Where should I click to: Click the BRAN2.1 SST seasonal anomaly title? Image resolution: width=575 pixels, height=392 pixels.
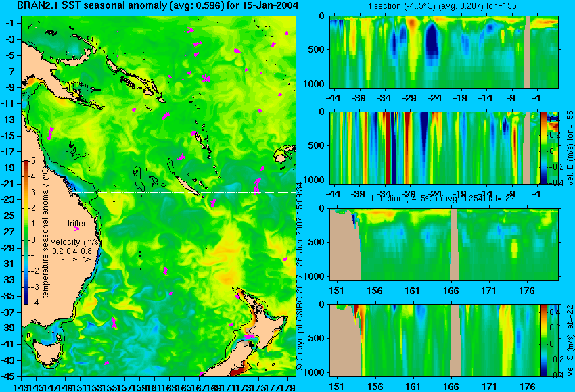click(x=158, y=5)
